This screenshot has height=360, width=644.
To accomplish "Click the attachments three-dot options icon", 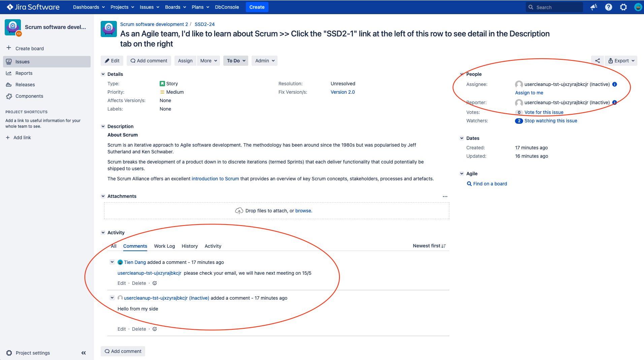I will (x=445, y=196).
